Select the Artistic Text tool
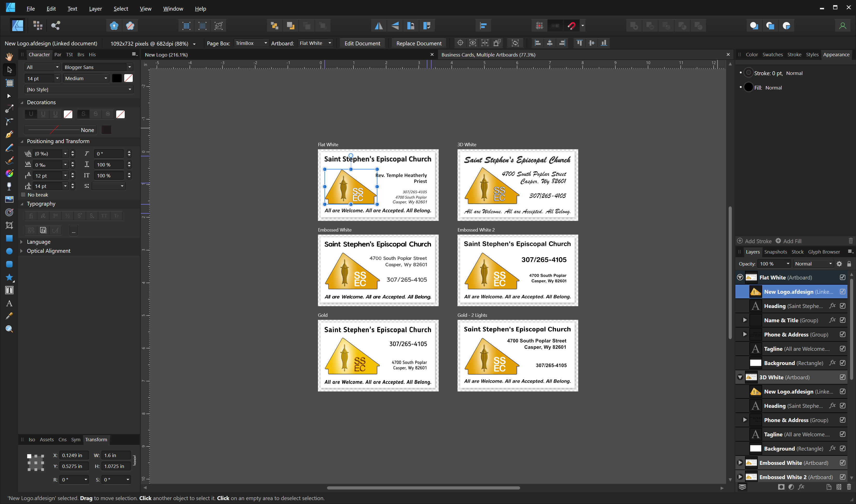This screenshot has height=504, width=856. (9, 303)
